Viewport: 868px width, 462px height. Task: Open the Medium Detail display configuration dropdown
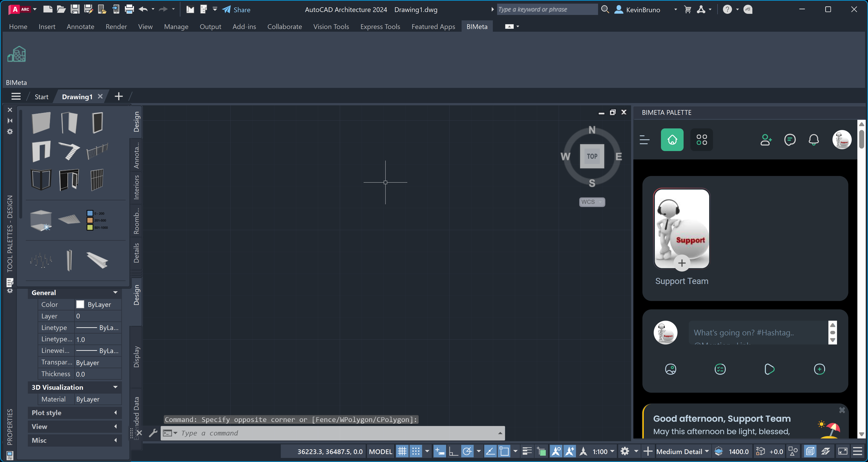(683, 452)
